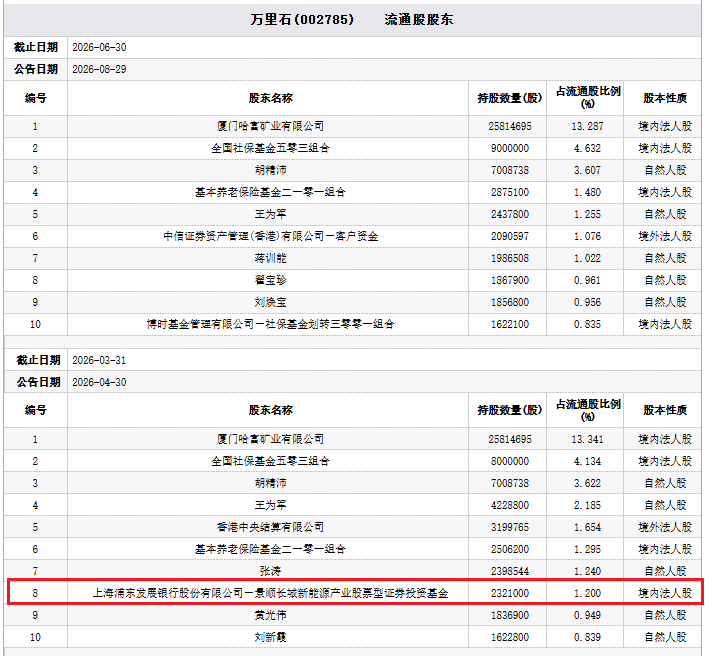This screenshot has height=656, width=708.
Task: Click share count 3199765
Action: (510, 527)
